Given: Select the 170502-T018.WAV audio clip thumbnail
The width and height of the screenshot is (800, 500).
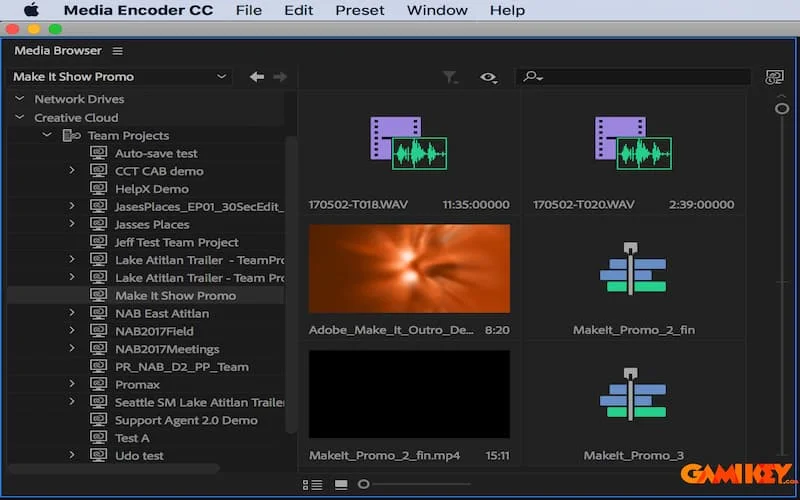Looking at the screenshot, I should pos(409,143).
